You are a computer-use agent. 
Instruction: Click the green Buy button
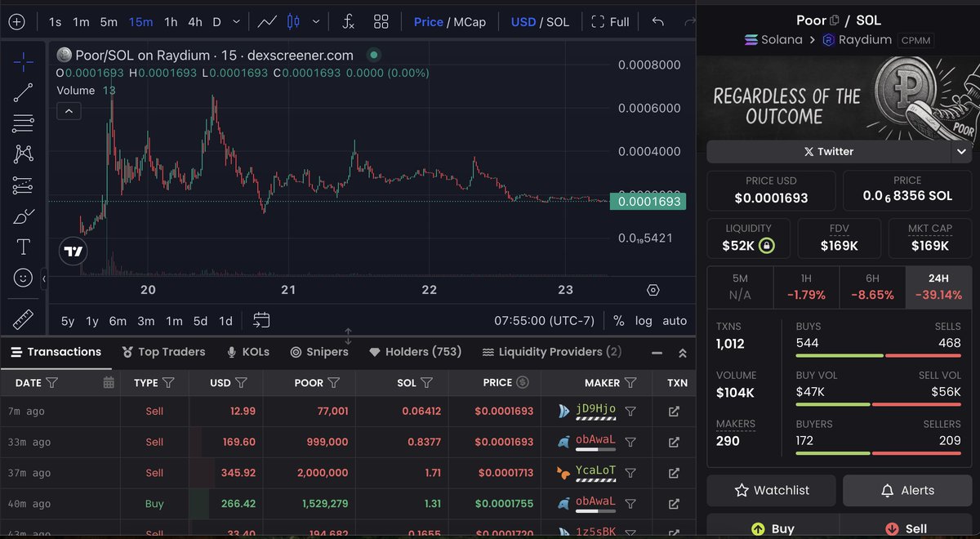tap(772, 528)
